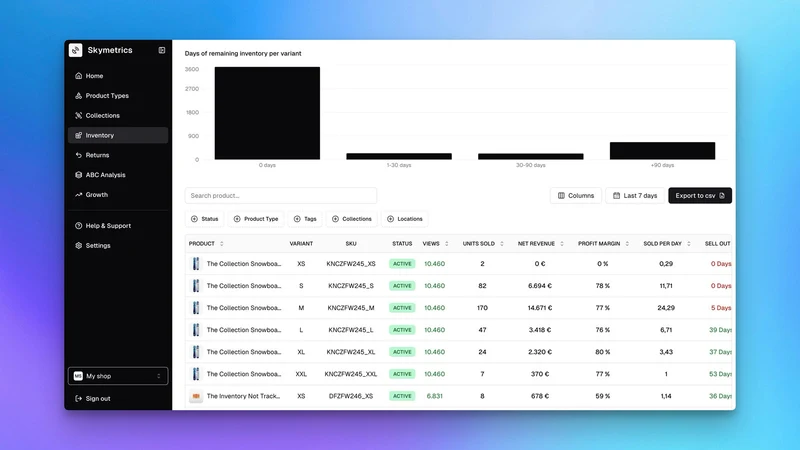Click the Product Types icon in sidebar

pyautogui.click(x=79, y=95)
